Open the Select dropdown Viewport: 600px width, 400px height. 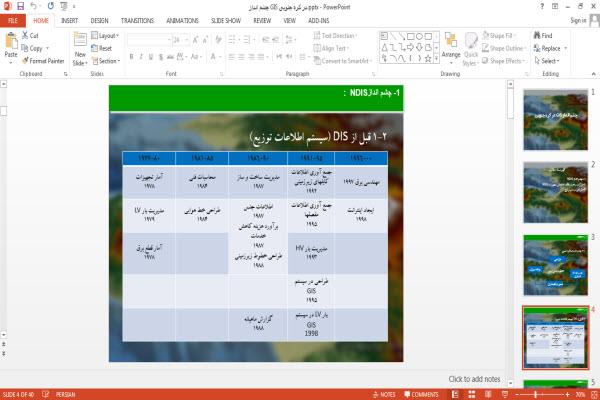[547, 61]
